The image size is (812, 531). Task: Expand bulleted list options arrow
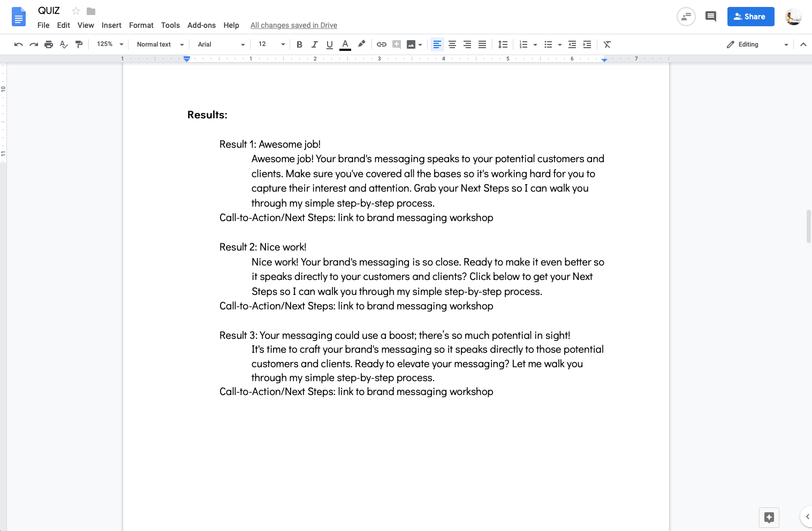point(560,44)
